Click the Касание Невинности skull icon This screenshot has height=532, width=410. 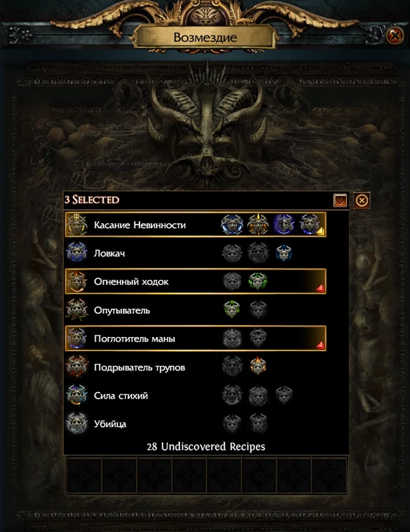pyautogui.click(x=77, y=225)
